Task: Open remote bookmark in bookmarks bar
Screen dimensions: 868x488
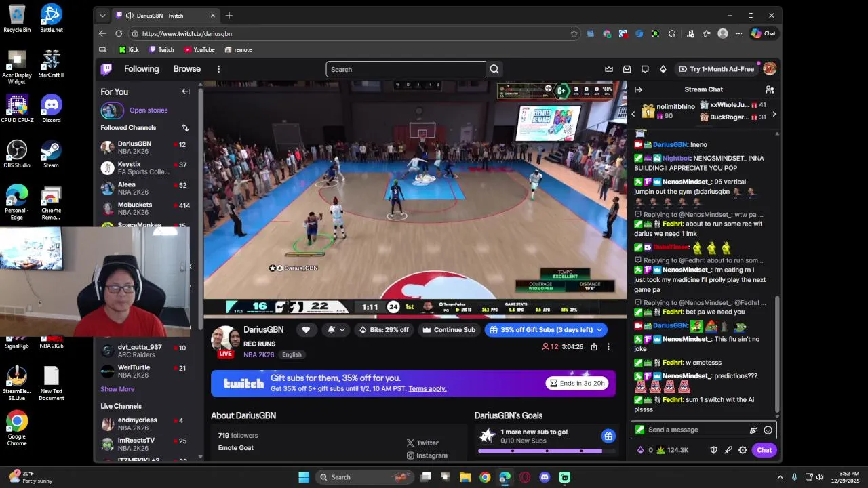Action: click(238, 49)
